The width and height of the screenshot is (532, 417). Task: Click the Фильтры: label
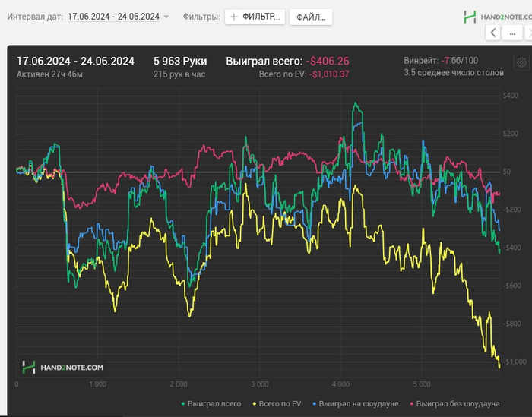(x=201, y=17)
